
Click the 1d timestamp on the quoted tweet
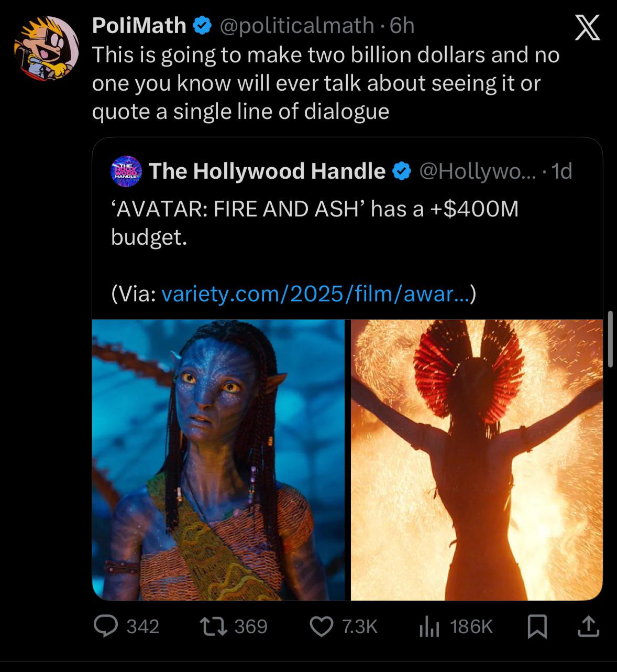(565, 170)
